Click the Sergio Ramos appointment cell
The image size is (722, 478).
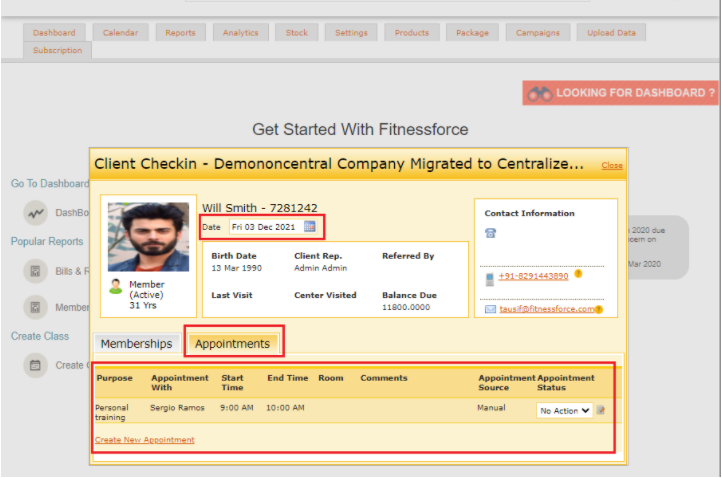click(177, 408)
